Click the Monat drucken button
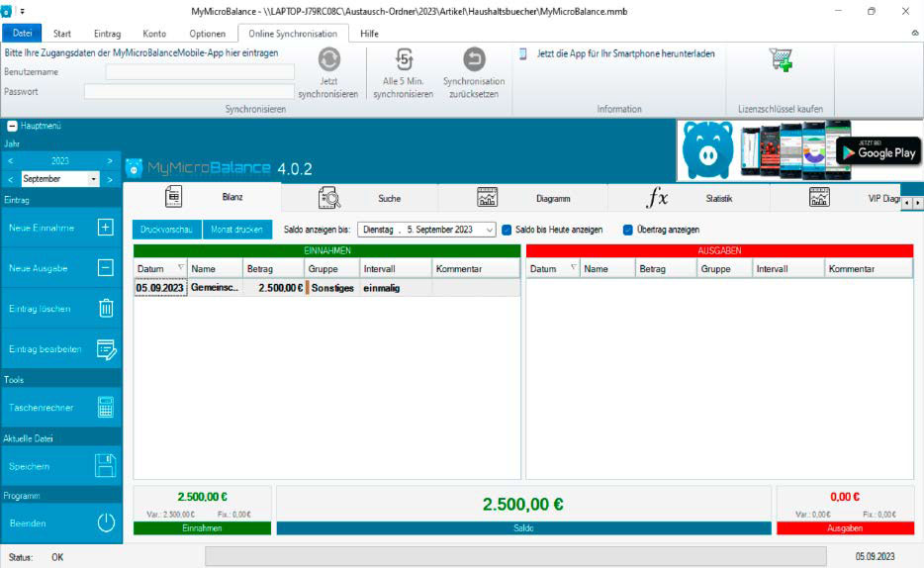924x568 pixels. pos(236,230)
